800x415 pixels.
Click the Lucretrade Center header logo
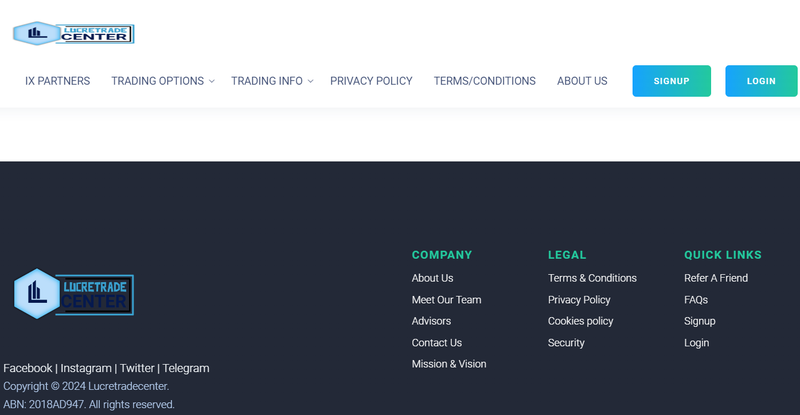(x=73, y=33)
